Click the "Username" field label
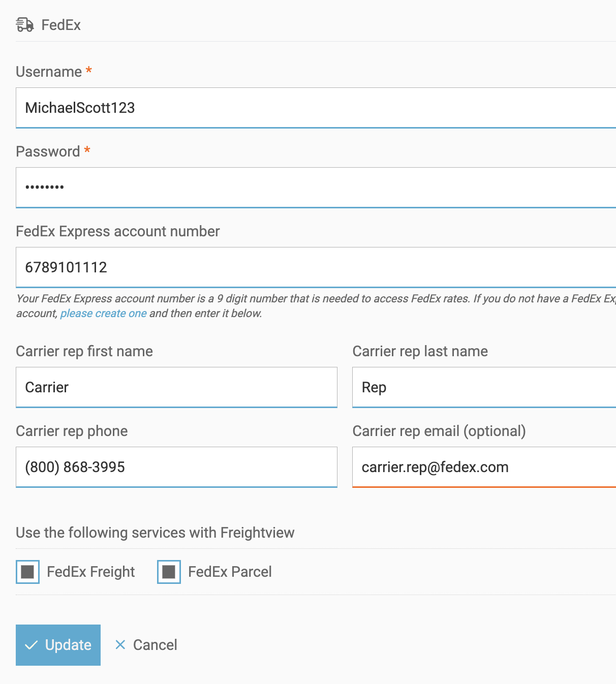616x684 pixels. point(49,72)
